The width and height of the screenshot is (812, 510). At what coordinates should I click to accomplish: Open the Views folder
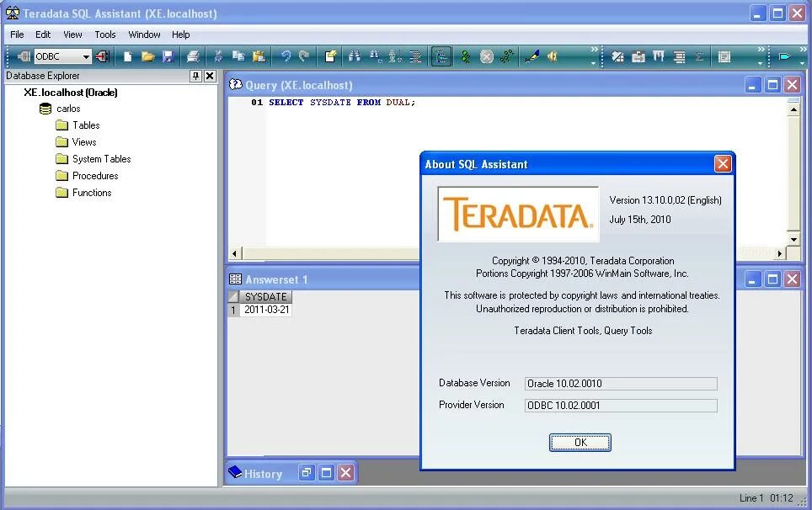tap(84, 141)
